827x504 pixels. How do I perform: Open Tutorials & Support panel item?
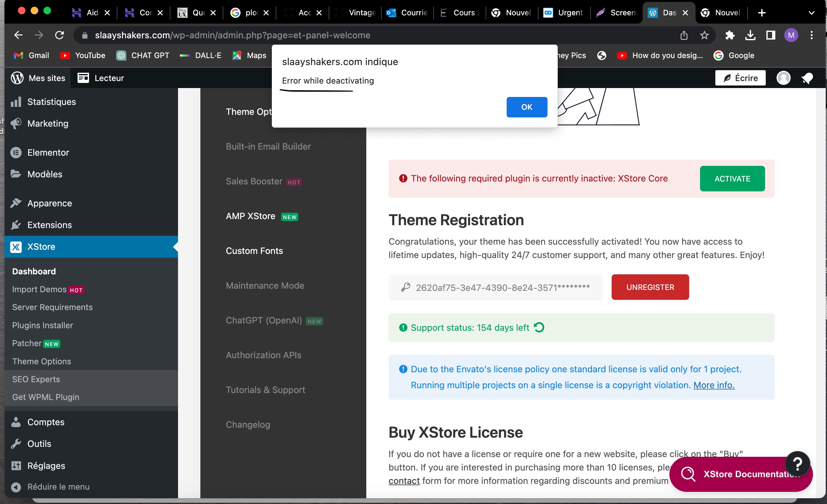[265, 390]
